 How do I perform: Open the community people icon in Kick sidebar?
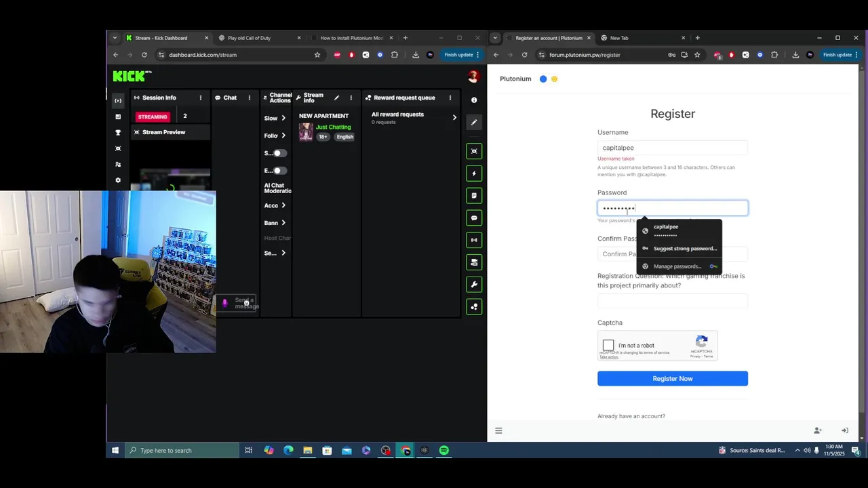(118, 164)
